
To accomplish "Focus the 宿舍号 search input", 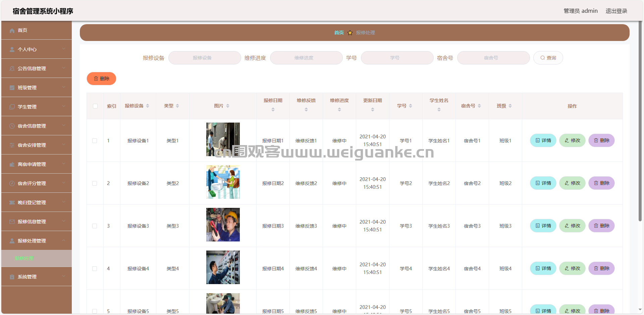I will pyautogui.click(x=493, y=58).
